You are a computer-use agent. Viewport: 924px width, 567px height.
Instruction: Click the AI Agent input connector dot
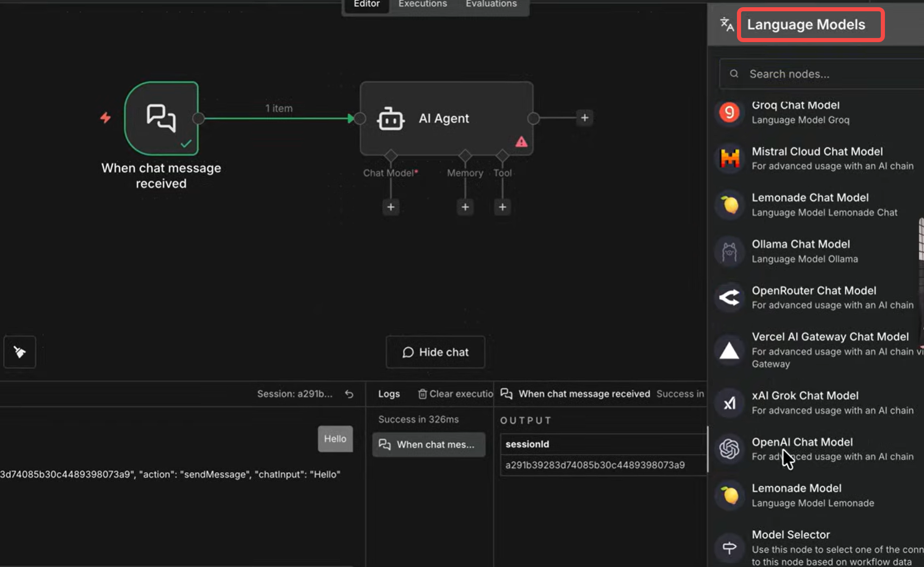pyautogui.click(x=360, y=119)
